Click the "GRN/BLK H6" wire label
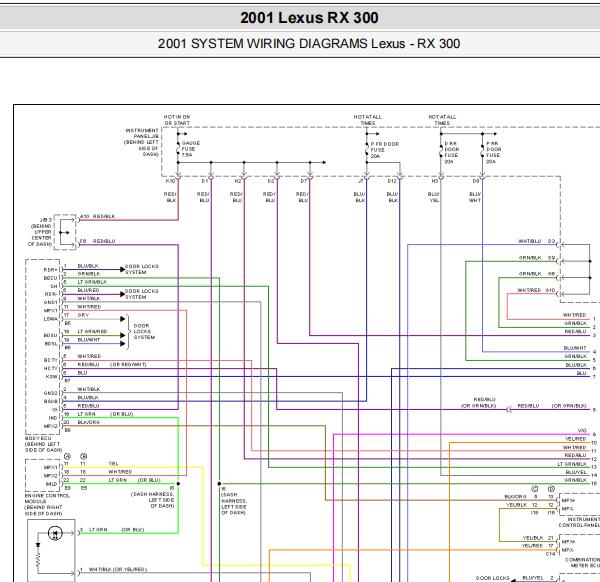The image size is (600, 582). pos(537,274)
